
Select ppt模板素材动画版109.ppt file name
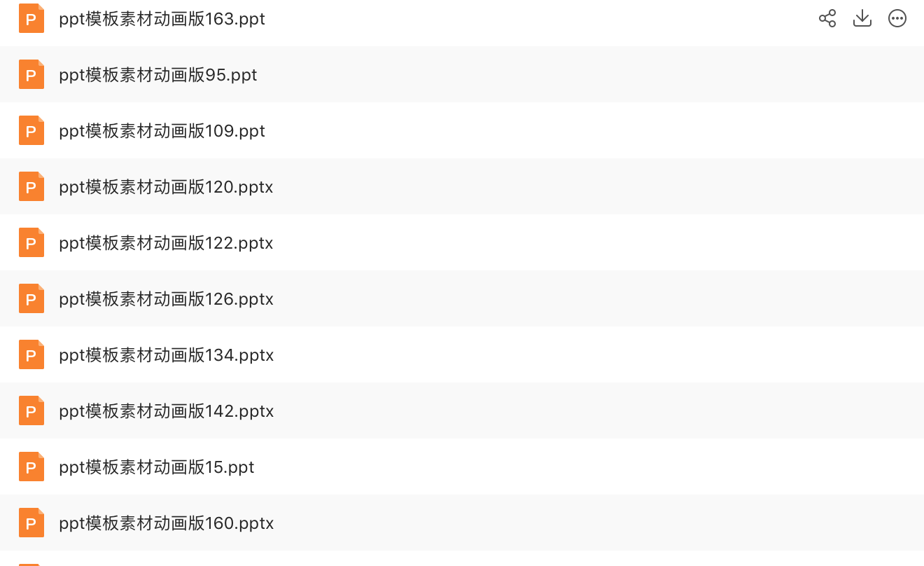pos(162,131)
